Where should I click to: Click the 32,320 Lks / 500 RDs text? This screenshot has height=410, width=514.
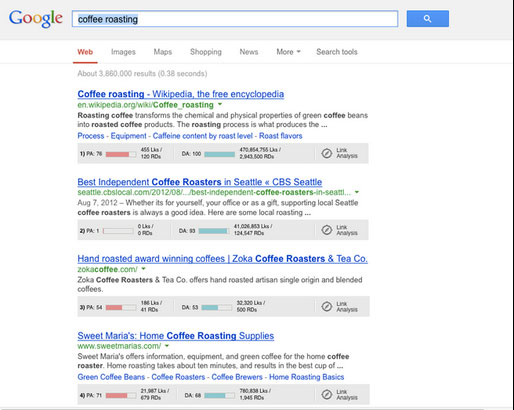coord(251,306)
